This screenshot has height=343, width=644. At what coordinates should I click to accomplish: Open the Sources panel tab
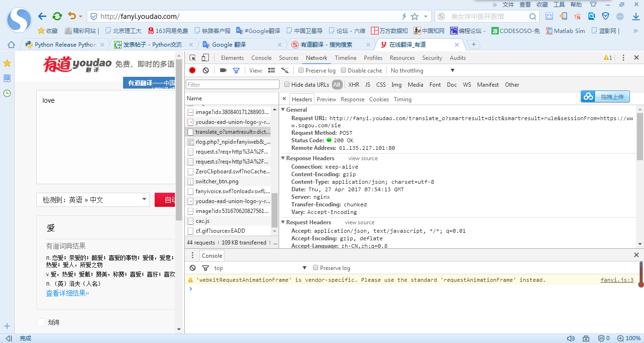(289, 58)
